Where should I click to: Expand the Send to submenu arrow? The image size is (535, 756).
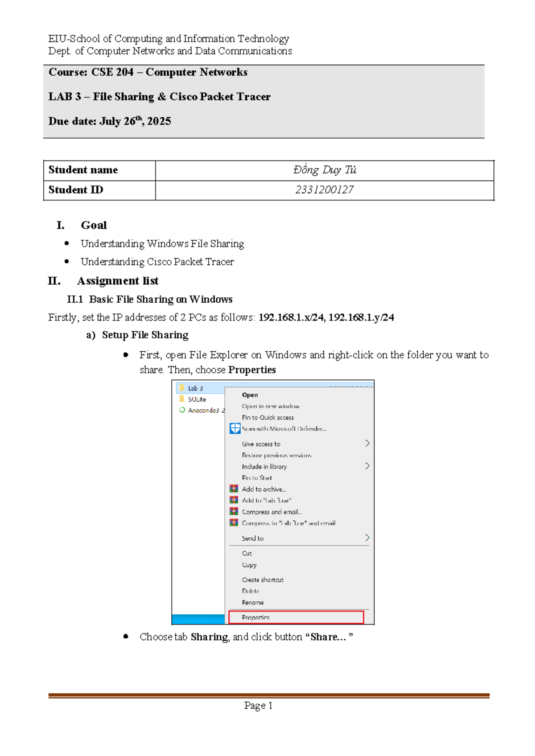(x=367, y=538)
